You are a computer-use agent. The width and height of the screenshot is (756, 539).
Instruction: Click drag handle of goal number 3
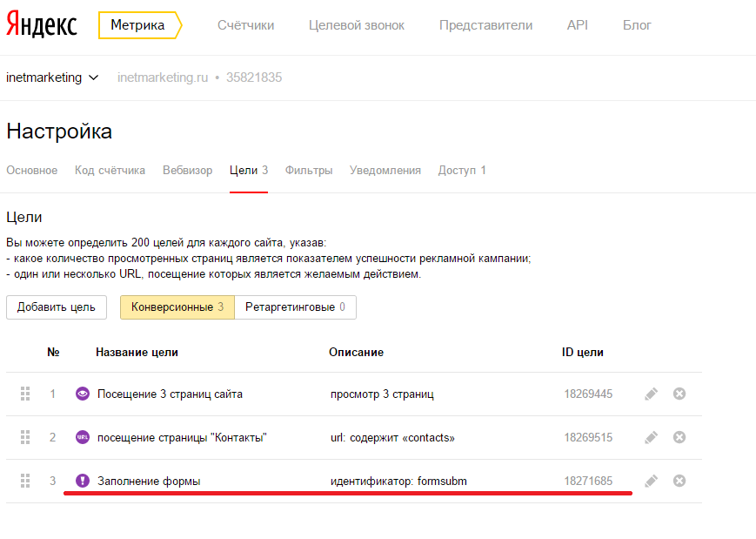(x=25, y=481)
